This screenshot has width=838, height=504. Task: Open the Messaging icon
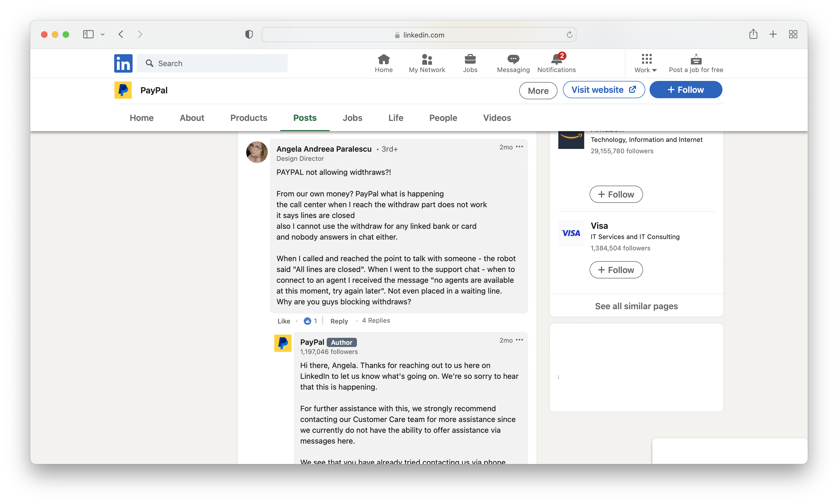click(513, 63)
